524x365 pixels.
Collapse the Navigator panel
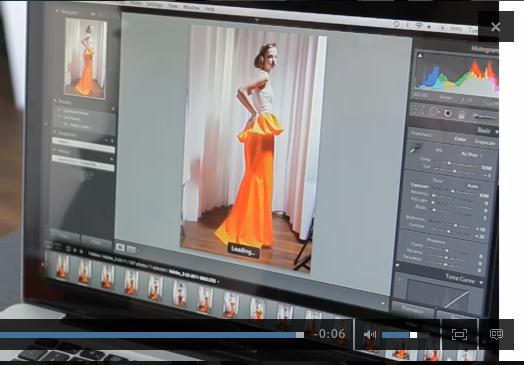(x=57, y=11)
